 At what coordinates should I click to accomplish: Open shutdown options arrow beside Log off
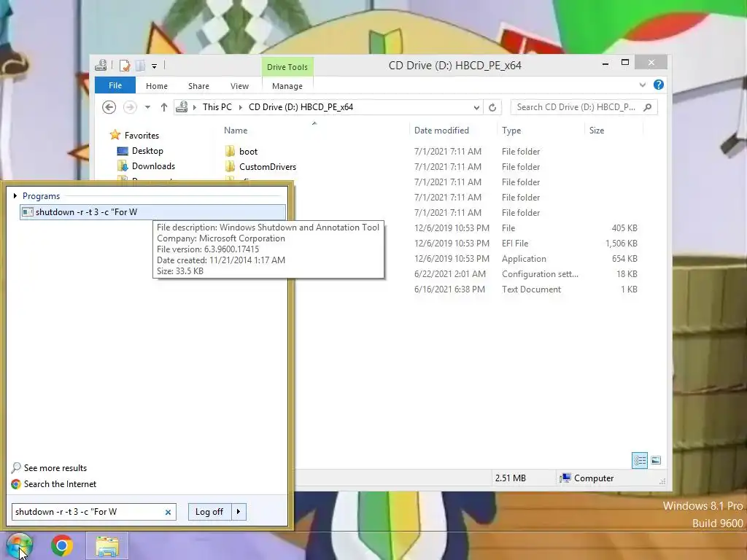point(239,512)
